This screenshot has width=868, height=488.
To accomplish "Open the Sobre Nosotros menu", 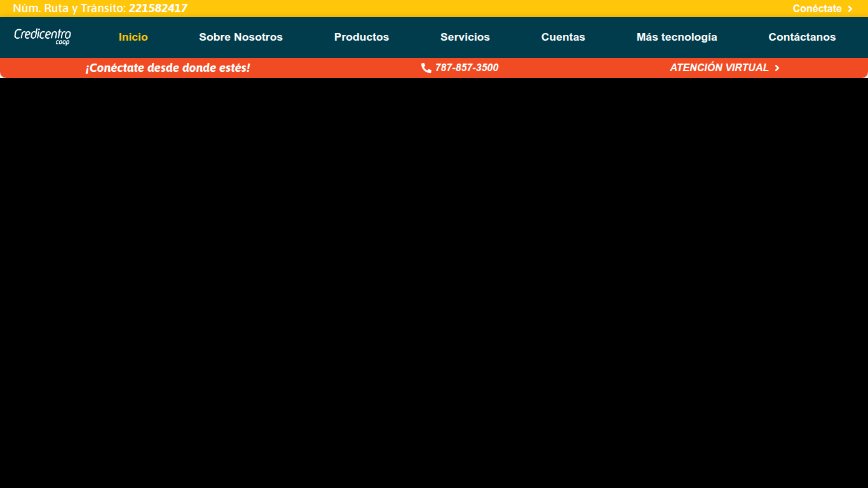I will pos(241,37).
